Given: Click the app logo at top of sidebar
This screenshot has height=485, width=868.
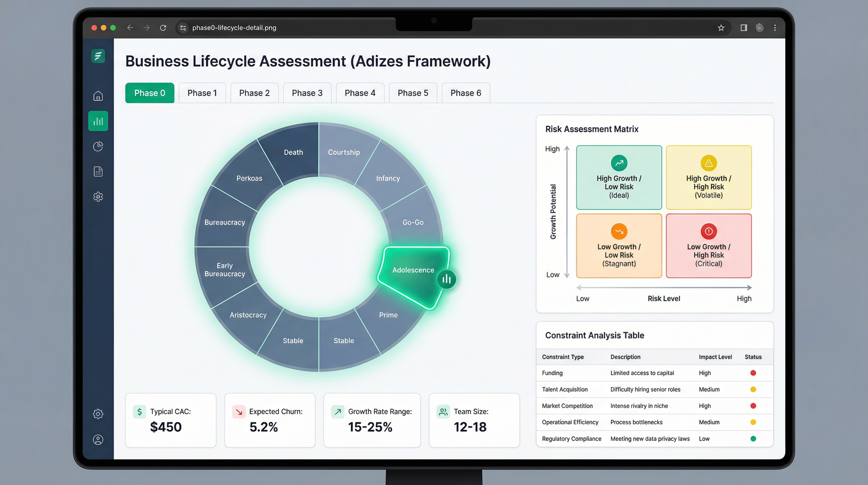Looking at the screenshot, I should [98, 56].
